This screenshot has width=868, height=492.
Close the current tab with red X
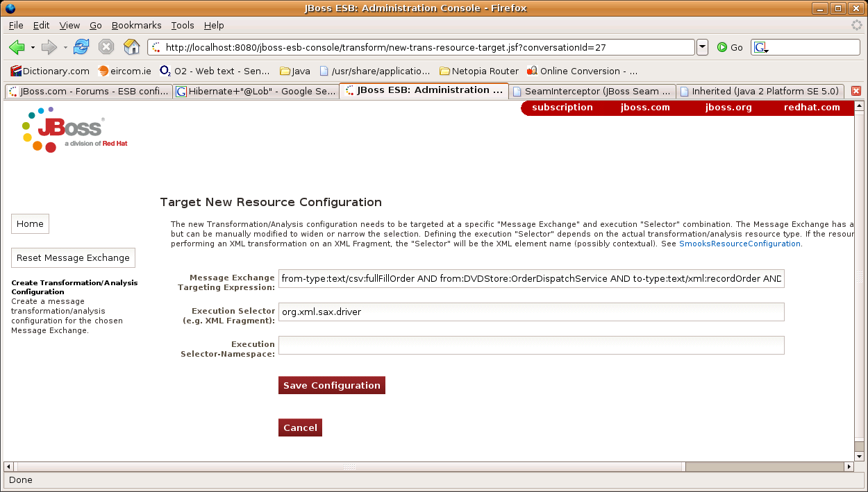coord(856,91)
